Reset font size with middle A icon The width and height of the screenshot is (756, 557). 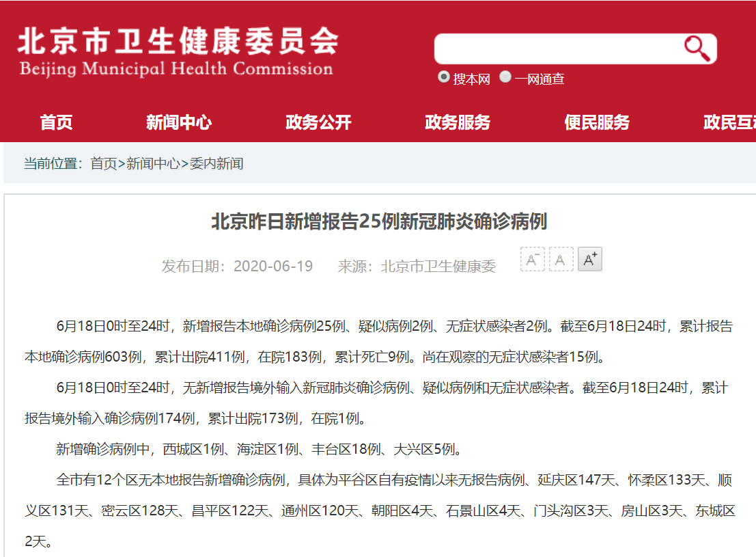(x=561, y=260)
